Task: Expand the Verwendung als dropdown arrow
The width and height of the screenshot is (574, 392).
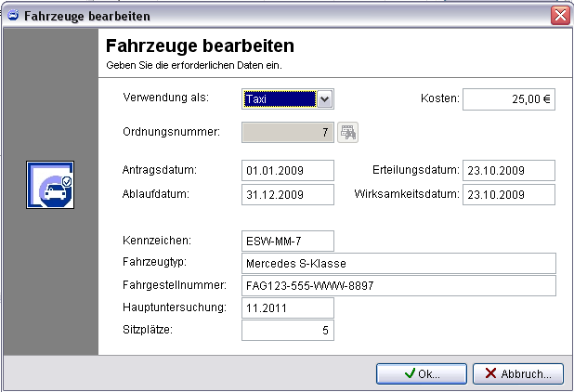Action: [x=324, y=98]
